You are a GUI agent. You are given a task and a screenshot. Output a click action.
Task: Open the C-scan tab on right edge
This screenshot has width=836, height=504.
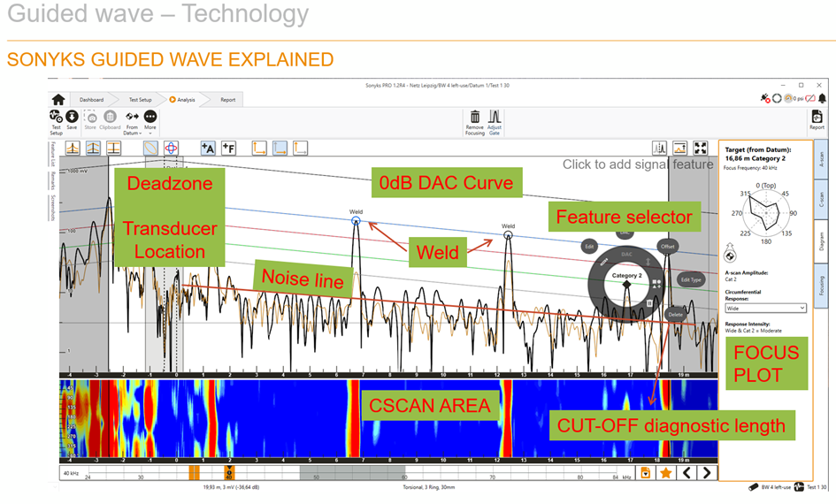(x=821, y=200)
